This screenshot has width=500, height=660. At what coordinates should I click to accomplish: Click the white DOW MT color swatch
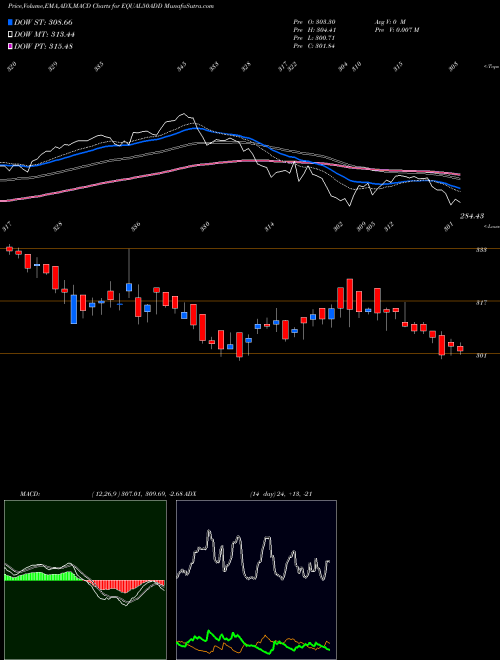click(x=10, y=35)
